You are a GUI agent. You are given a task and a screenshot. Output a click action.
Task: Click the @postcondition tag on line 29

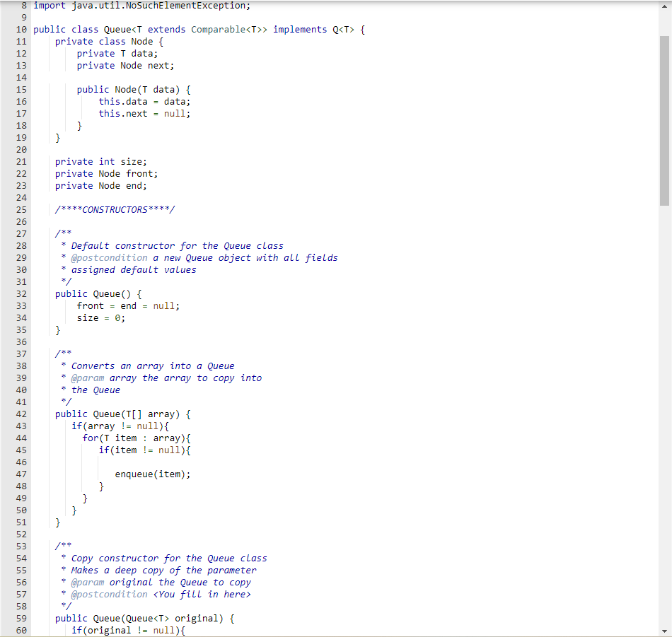point(110,257)
